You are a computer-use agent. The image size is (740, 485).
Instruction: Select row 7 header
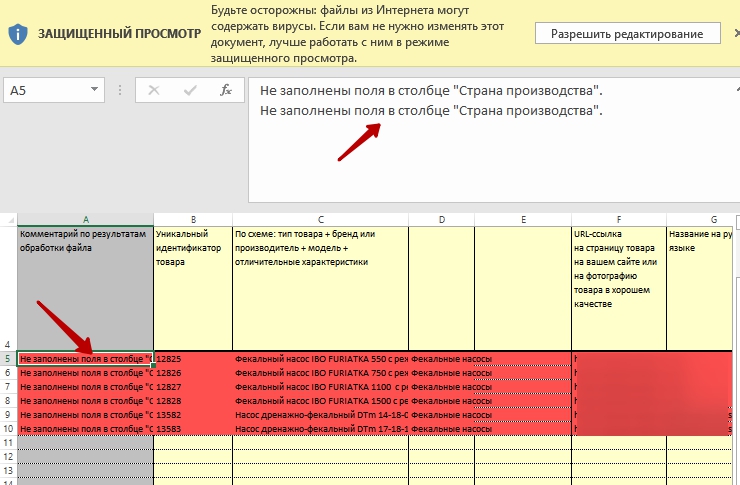tap(8, 387)
